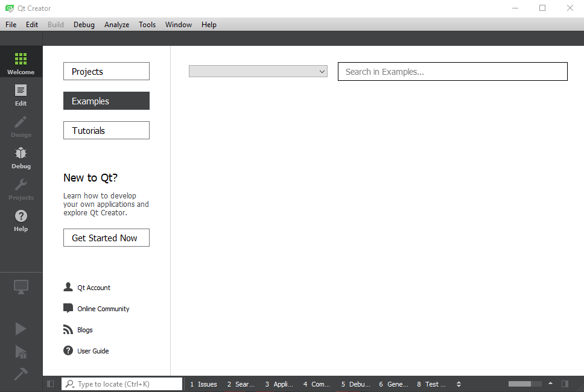The image size is (584, 392).
Task: Open the Analyze menu
Action: tap(117, 25)
